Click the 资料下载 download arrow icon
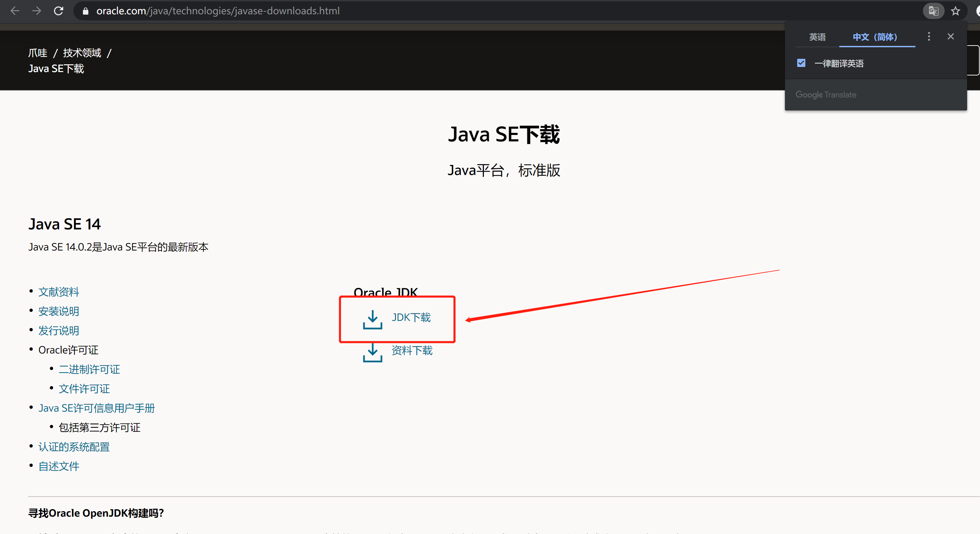The width and height of the screenshot is (980, 534). click(x=372, y=352)
